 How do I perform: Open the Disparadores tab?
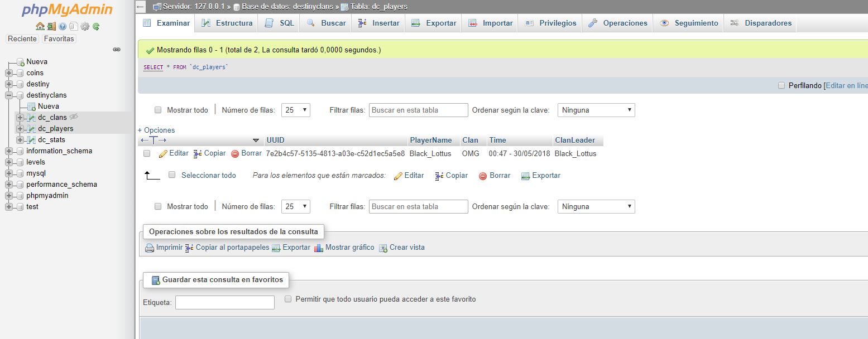[x=761, y=23]
